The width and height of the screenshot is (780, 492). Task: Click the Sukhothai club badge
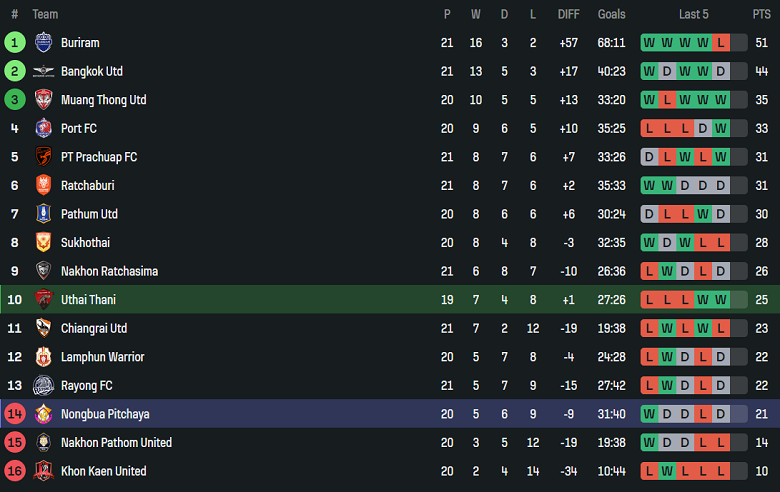pyautogui.click(x=43, y=243)
